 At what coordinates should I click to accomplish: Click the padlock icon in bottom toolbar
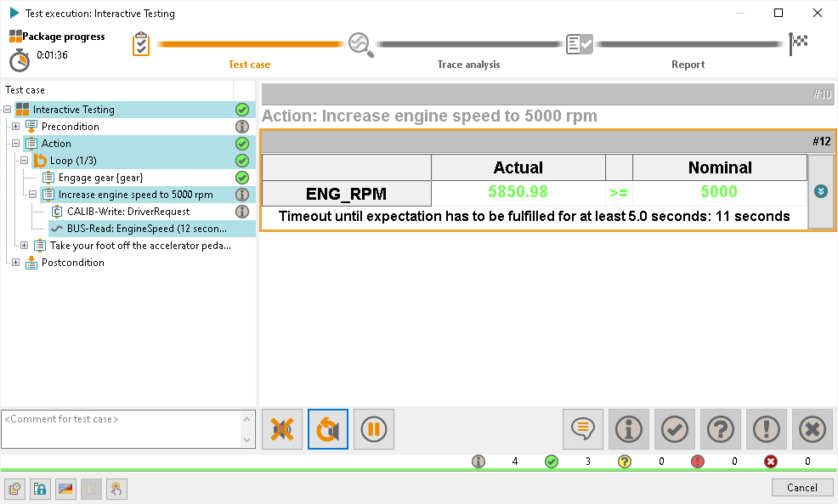tap(40, 489)
